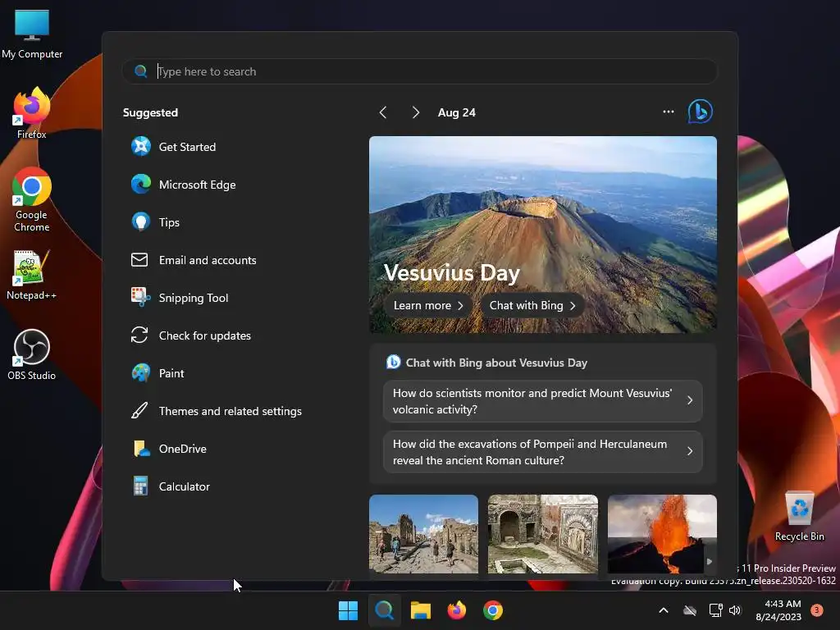This screenshot has width=840, height=630.
Task: Open Email and accounts envelope icon
Action: pyautogui.click(x=139, y=260)
